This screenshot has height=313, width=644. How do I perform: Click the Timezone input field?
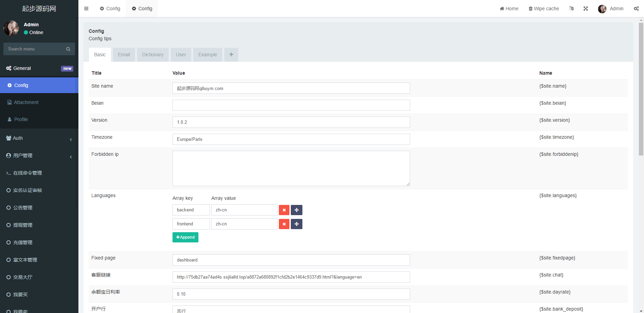[291, 139]
